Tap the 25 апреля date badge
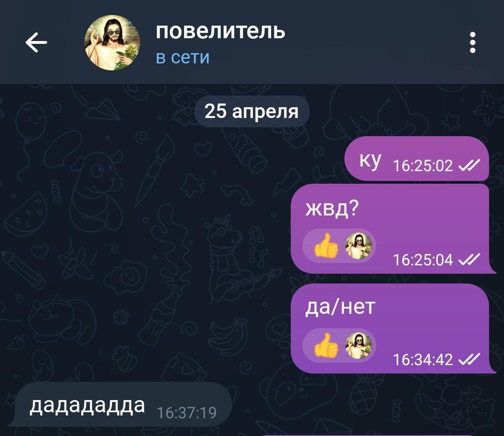Image resolution: width=504 pixels, height=436 pixels. click(252, 111)
